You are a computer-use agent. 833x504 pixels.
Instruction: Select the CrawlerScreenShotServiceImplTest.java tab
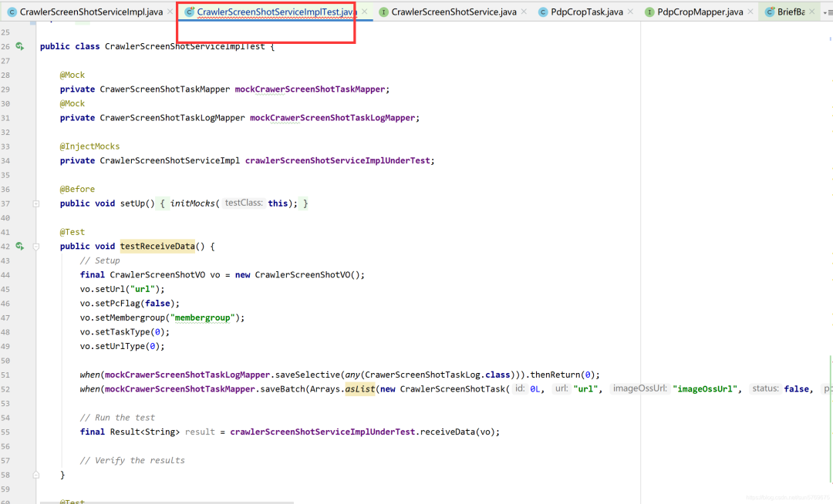tap(275, 12)
